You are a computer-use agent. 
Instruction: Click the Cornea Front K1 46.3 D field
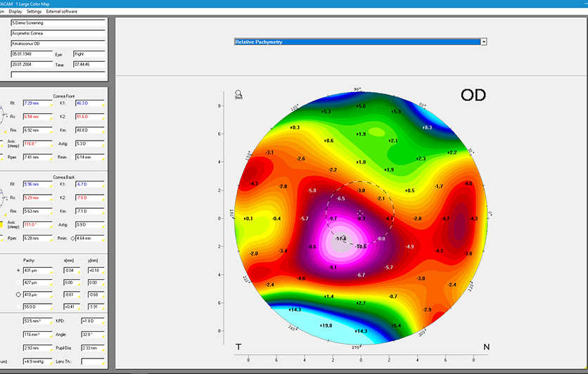tap(89, 103)
